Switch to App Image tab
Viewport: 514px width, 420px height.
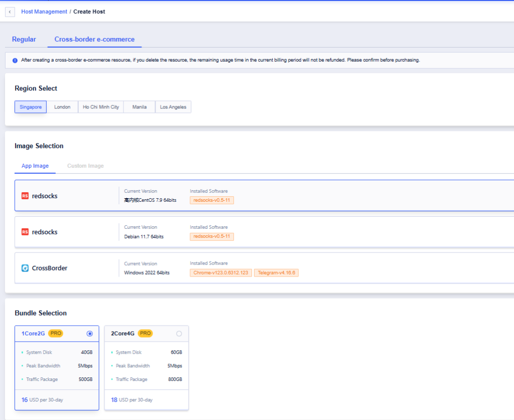pyautogui.click(x=35, y=166)
